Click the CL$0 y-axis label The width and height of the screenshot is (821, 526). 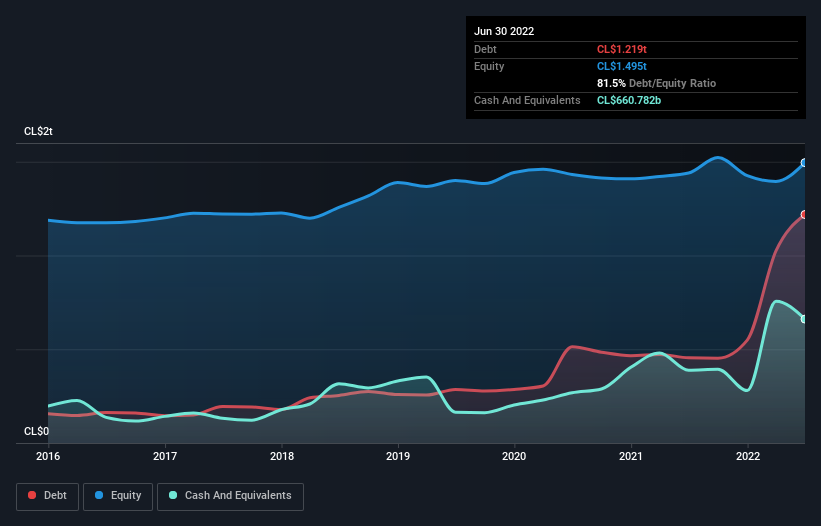(x=37, y=431)
